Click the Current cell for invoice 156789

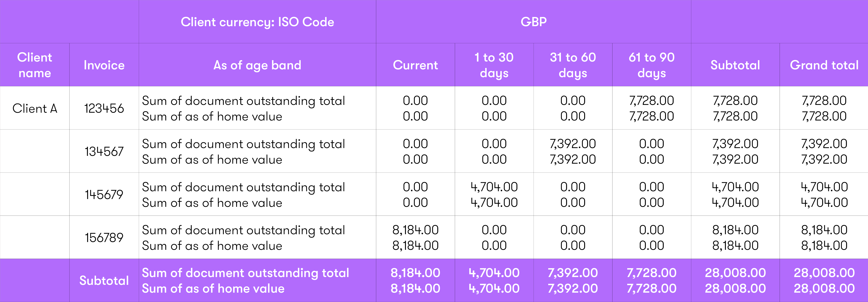click(x=415, y=238)
